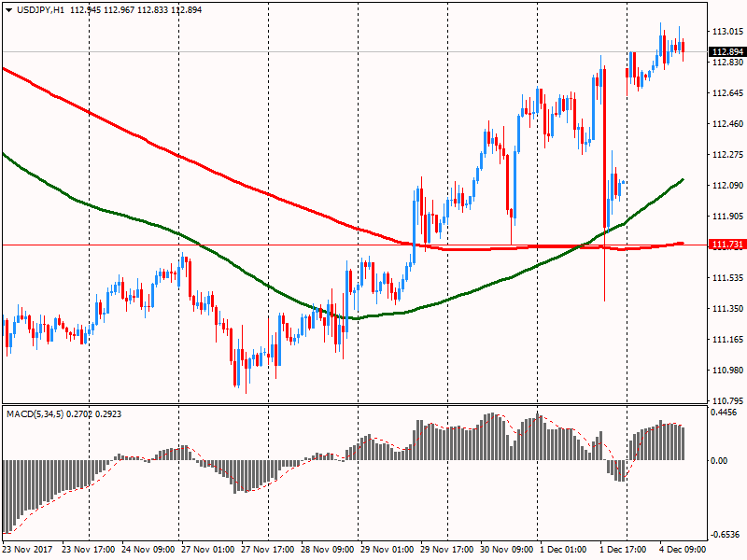Select the 1 Dec 01:00 time label
Image resolution: width=747 pixels, height=560 pixels.
pyautogui.click(x=564, y=550)
